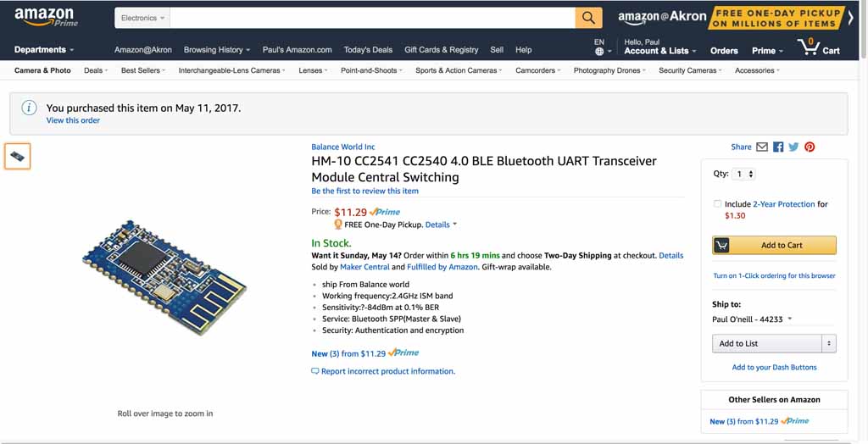Click the Add to Cart button

[x=774, y=245]
